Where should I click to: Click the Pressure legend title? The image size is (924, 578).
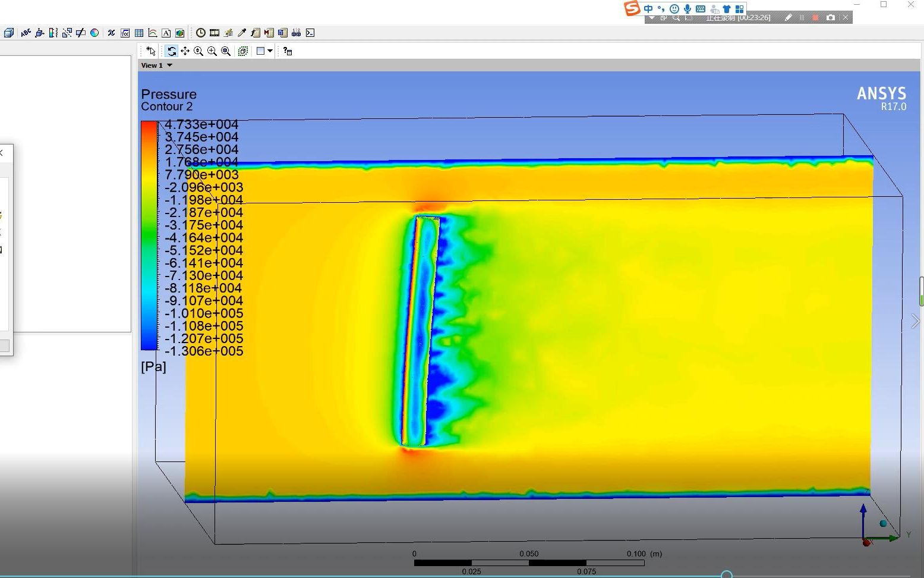click(x=169, y=94)
